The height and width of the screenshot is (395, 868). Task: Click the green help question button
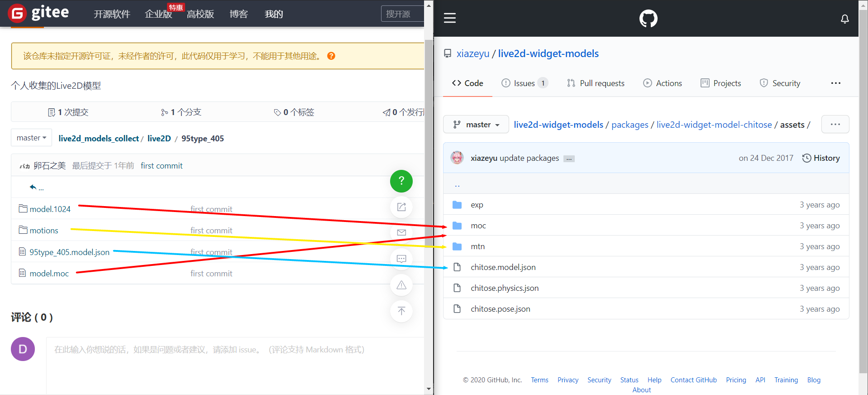coord(401,181)
